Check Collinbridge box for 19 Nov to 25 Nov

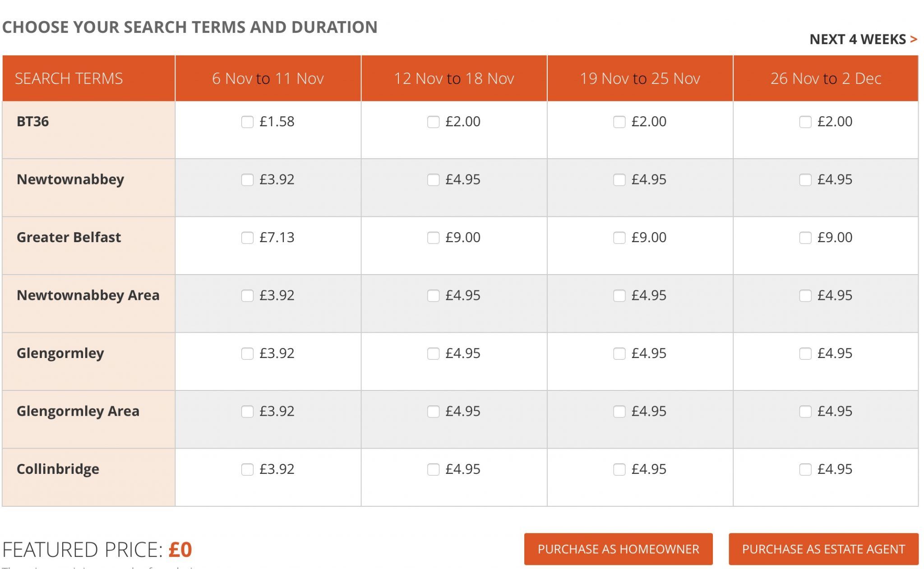click(619, 469)
